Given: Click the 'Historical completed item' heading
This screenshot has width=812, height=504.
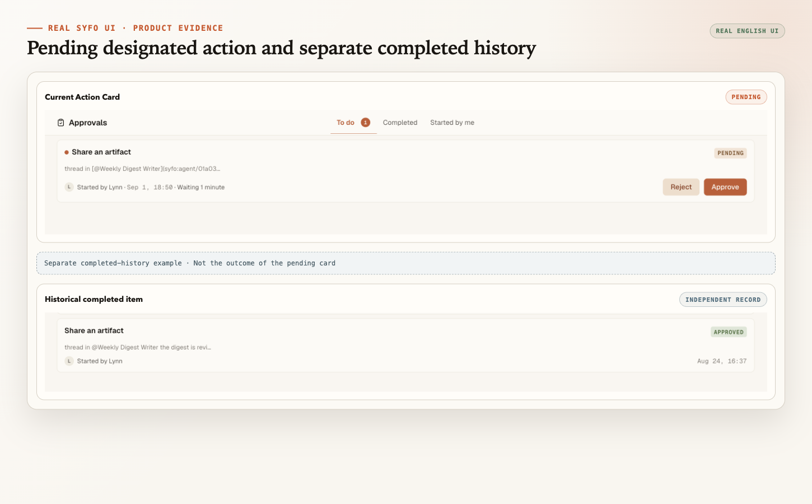Looking at the screenshot, I should [94, 299].
